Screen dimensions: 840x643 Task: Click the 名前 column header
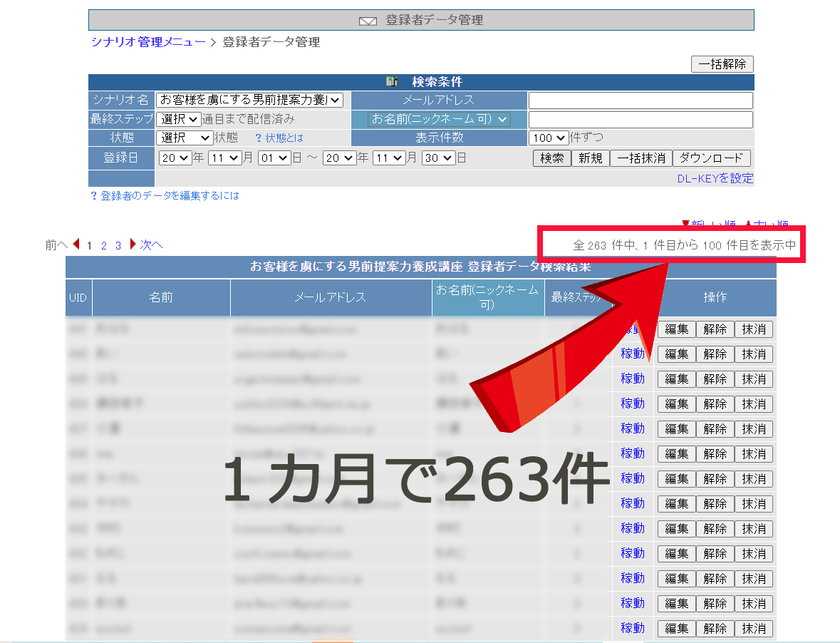click(161, 297)
